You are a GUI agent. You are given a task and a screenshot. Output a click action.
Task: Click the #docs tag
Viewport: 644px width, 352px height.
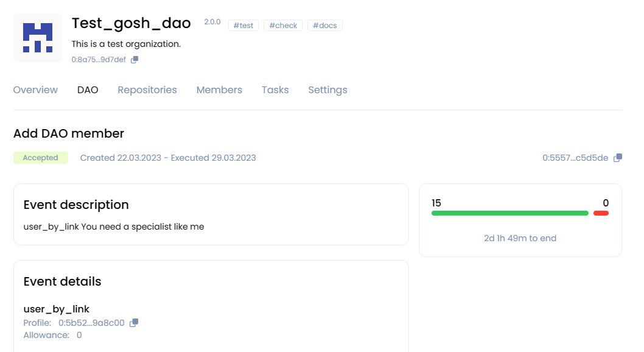325,26
